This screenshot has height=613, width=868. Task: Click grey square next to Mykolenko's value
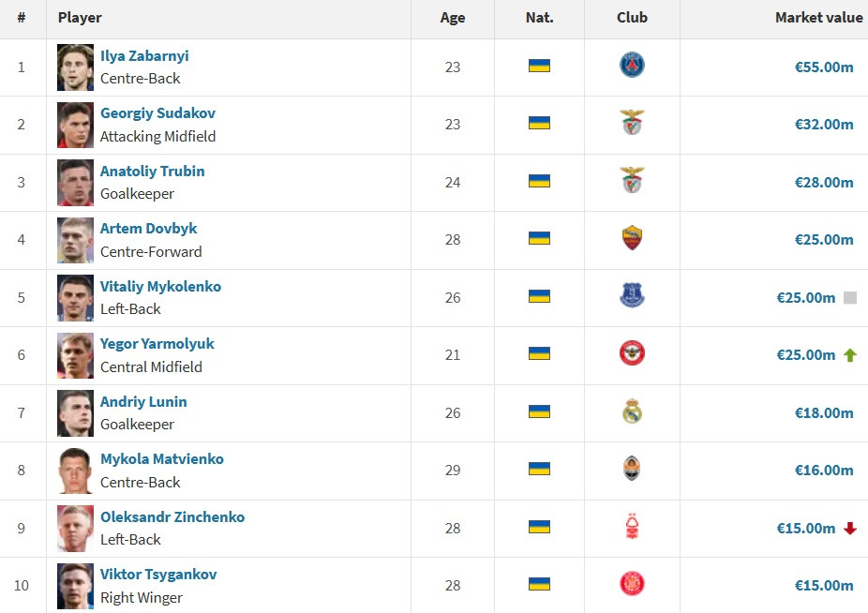pos(850,298)
